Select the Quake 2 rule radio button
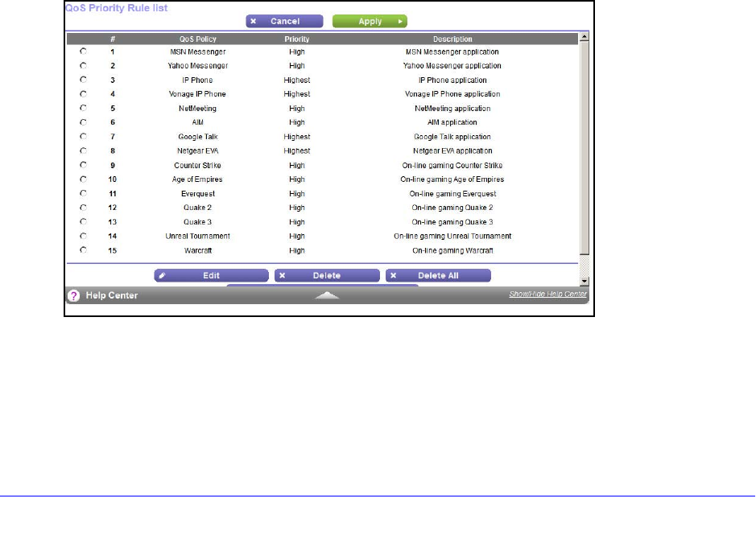The height and width of the screenshot is (552, 756). coord(84,208)
